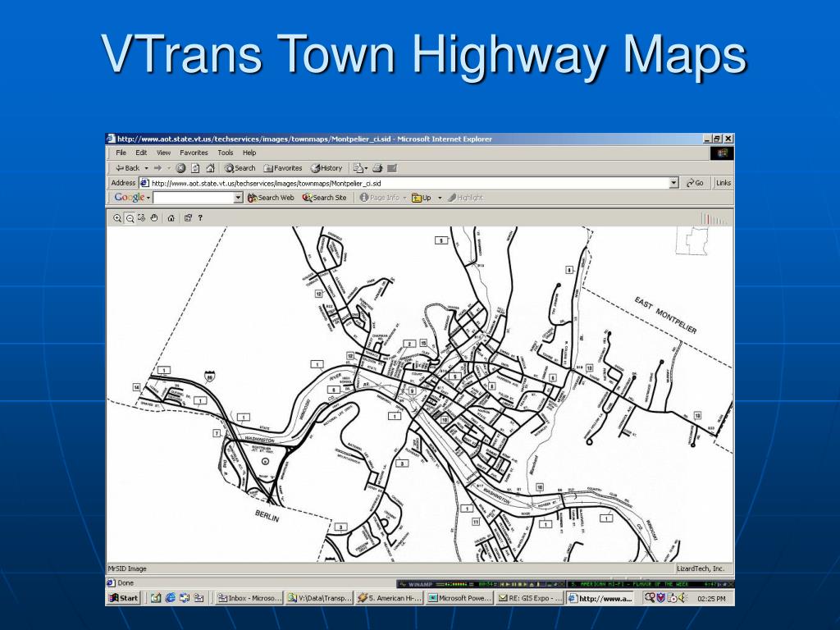This screenshot has width=840, height=630.
Task: Open the Edit menu
Action: point(141,153)
